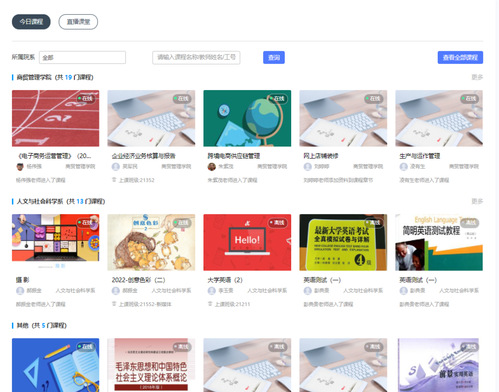This screenshot has width=499, height=392.
Task: Click the teacher avatar under 电子商务运营管理 course
Action: tap(20, 166)
